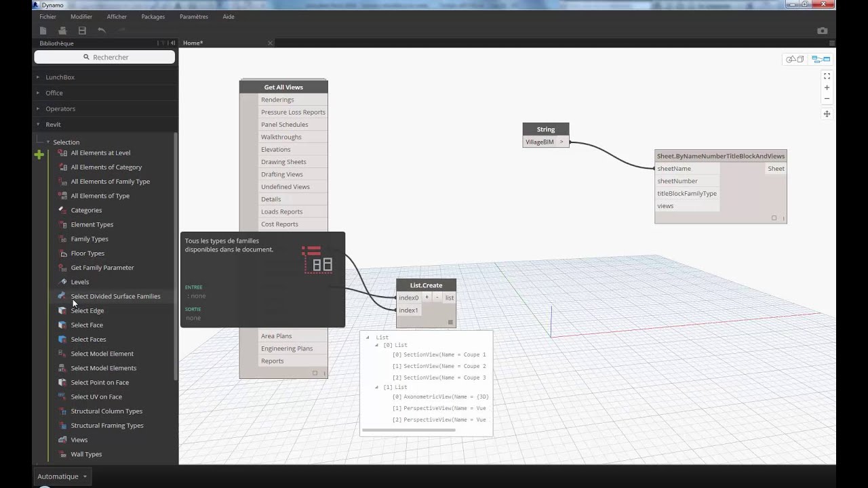868x488 pixels.
Task: Collapse the library panel arrow icon
Action: [172, 43]
